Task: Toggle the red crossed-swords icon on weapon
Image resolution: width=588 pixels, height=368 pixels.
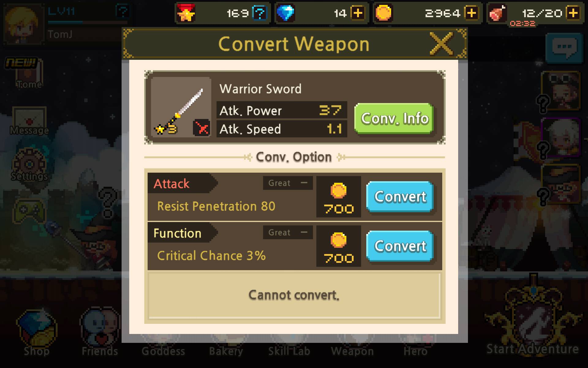Action: tap(202, 128)
